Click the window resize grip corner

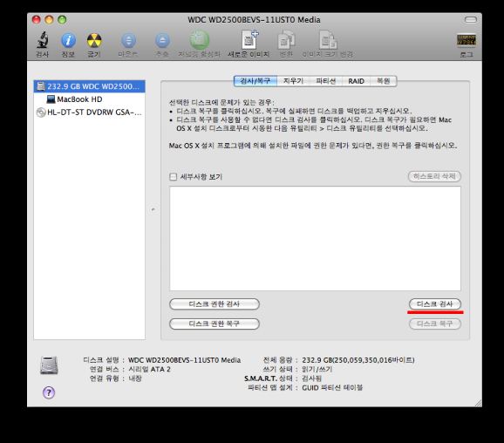coord(478,403)
